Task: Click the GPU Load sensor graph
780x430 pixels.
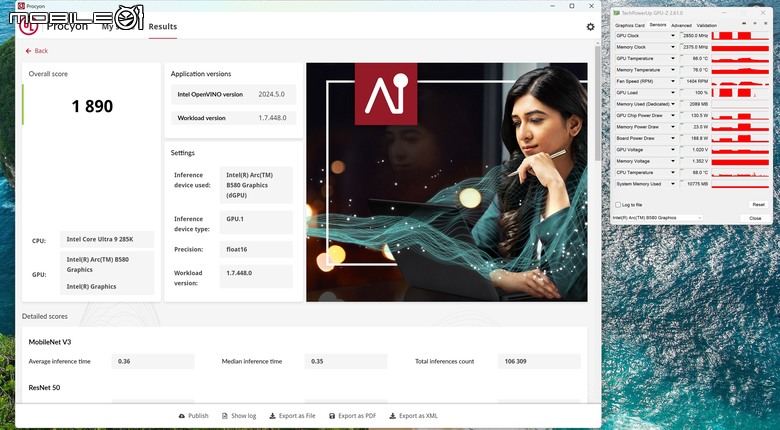Action: point(740,93)
